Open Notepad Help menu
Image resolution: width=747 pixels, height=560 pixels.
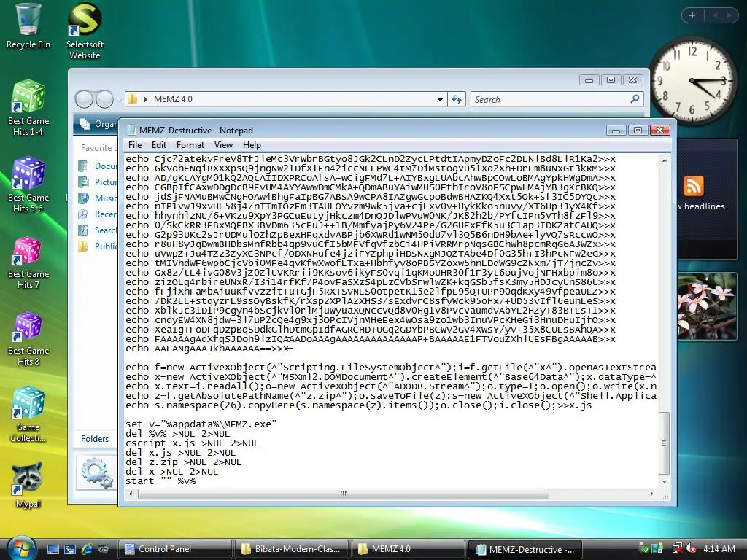click(252, 145)
